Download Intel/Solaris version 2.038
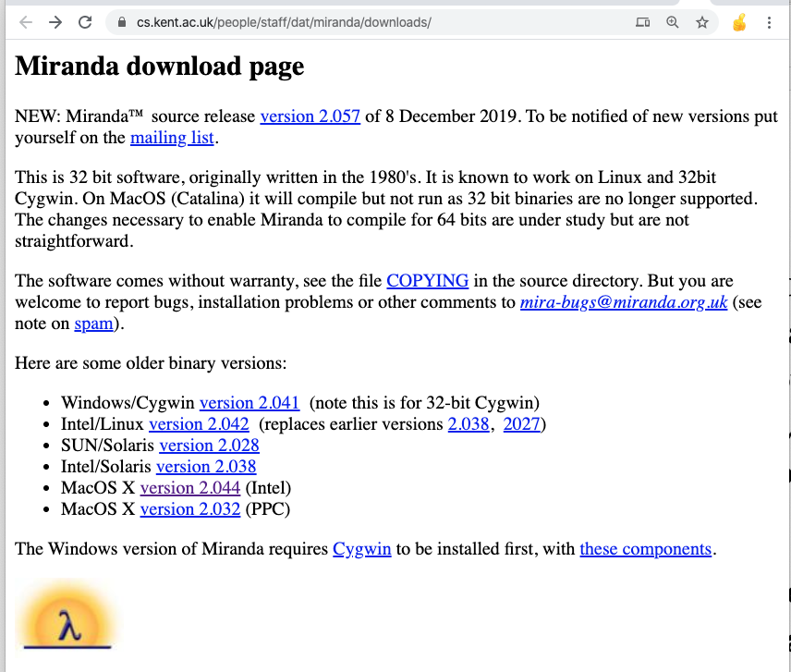 [x=206, y=467]
